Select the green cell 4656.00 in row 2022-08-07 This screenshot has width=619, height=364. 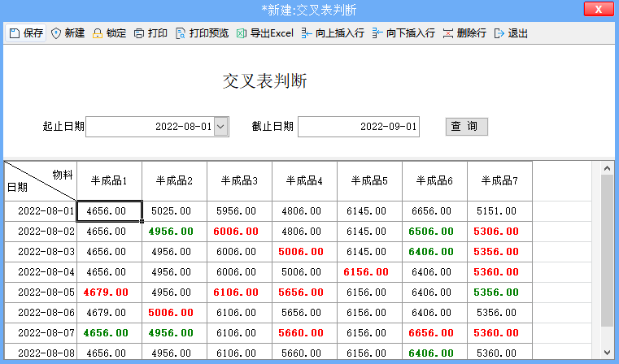pyautogui.click(x=109, y=333)
